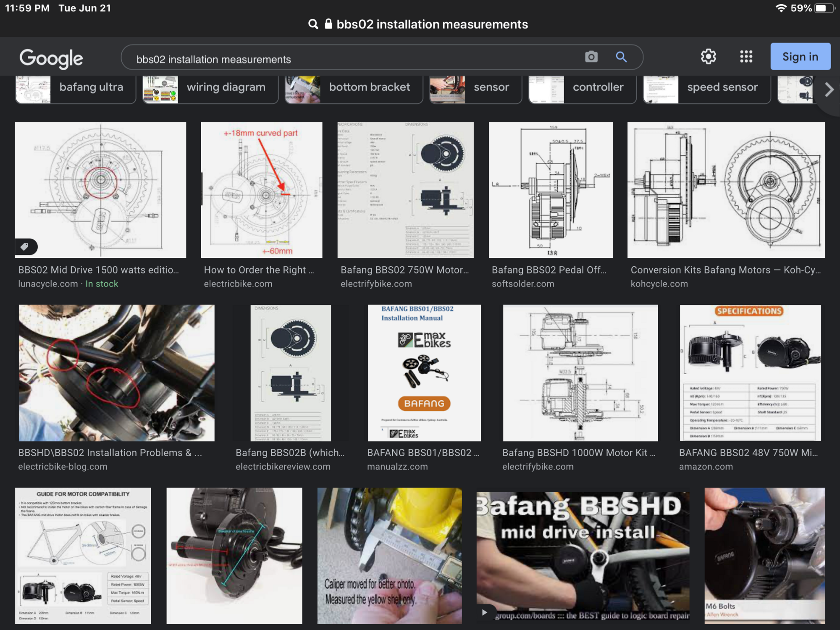Image resolution: width=840 pixels, height=630 pixels.
Task: Click play icon on BBSHD install video
Action: [484, 612]
